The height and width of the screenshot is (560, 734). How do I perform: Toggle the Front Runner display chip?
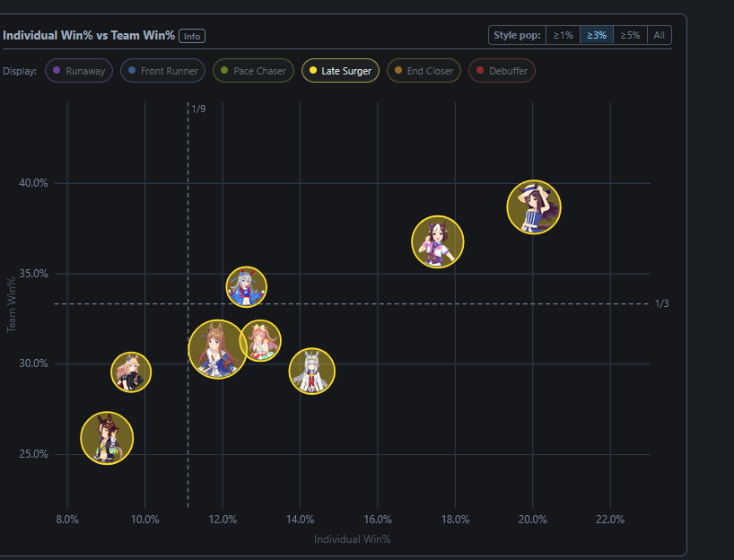click(162, 71)
